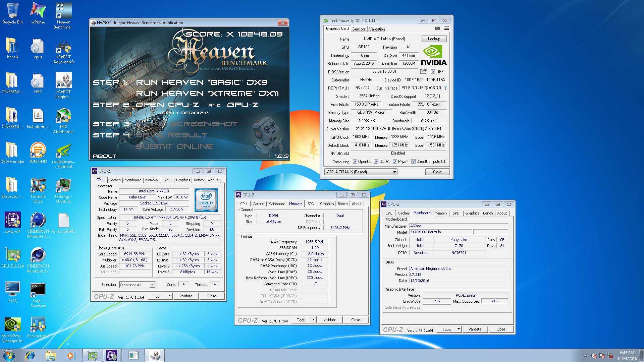The image size is (644, 362).
Task: Open the Processor #1 selection dropdown
Action: coord(137,285)
